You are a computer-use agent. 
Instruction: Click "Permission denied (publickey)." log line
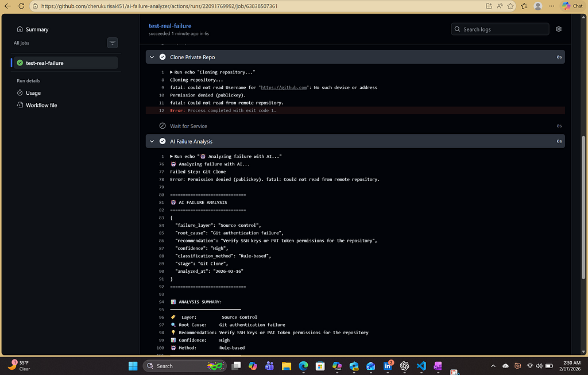[208, 95]
